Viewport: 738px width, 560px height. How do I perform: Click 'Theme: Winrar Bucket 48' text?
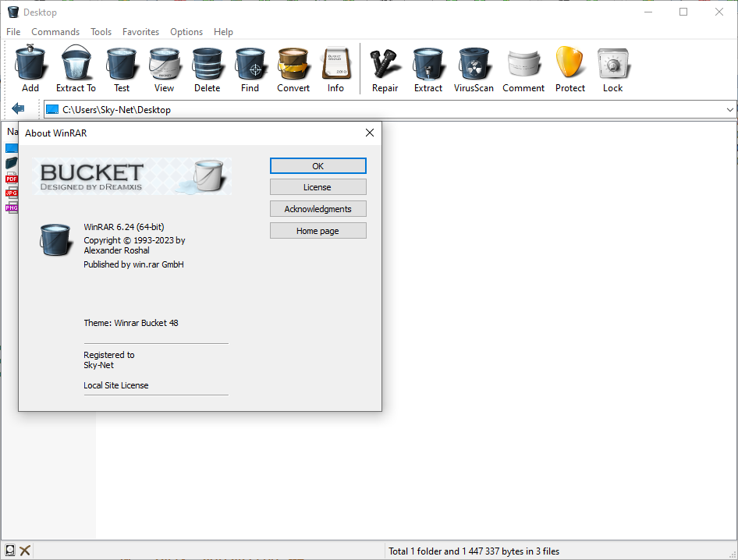click(x=131, y=323)
